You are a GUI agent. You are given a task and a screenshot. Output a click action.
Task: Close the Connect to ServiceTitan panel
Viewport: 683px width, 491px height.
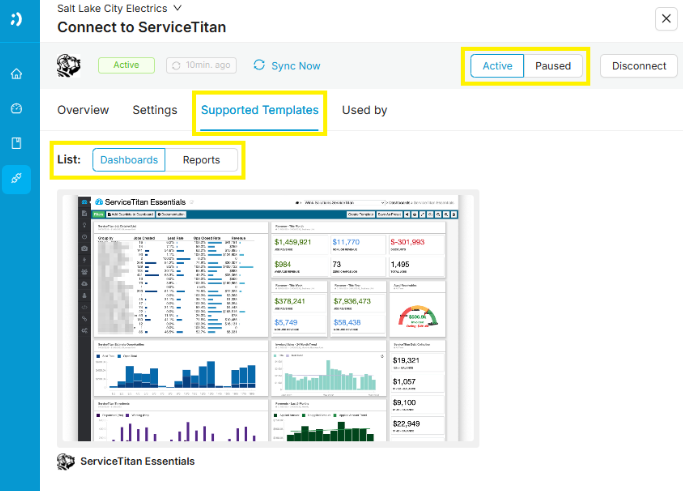(666, 19)
